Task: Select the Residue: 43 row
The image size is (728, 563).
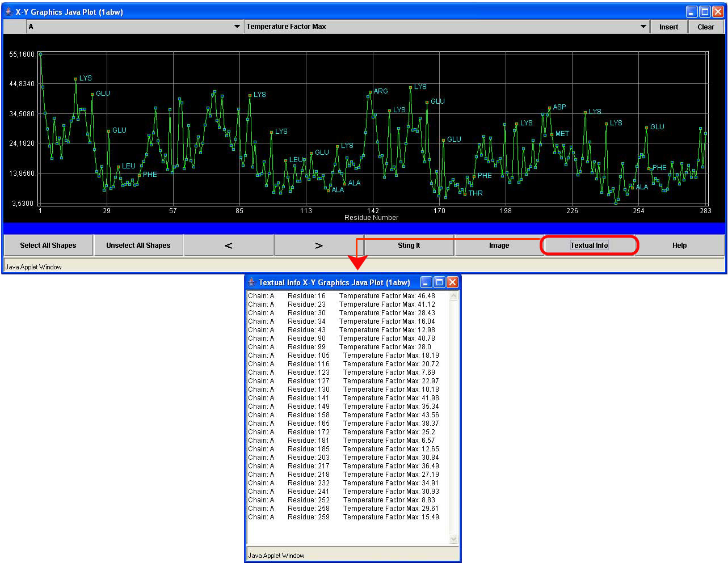Action: (342, 330)
